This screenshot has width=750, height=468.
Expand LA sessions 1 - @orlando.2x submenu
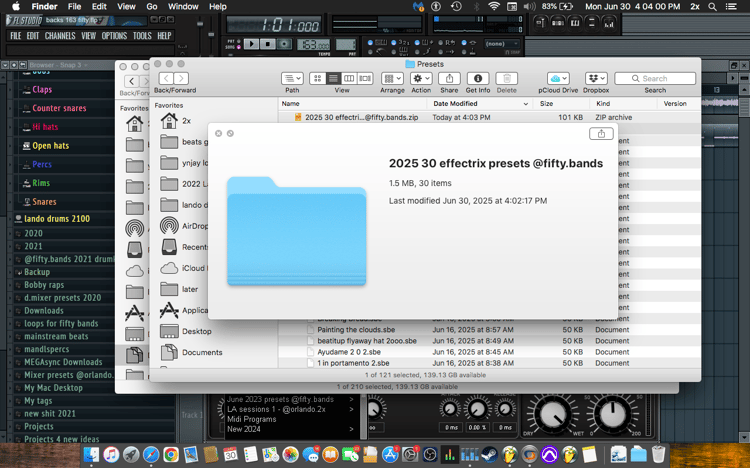(351, 409)
